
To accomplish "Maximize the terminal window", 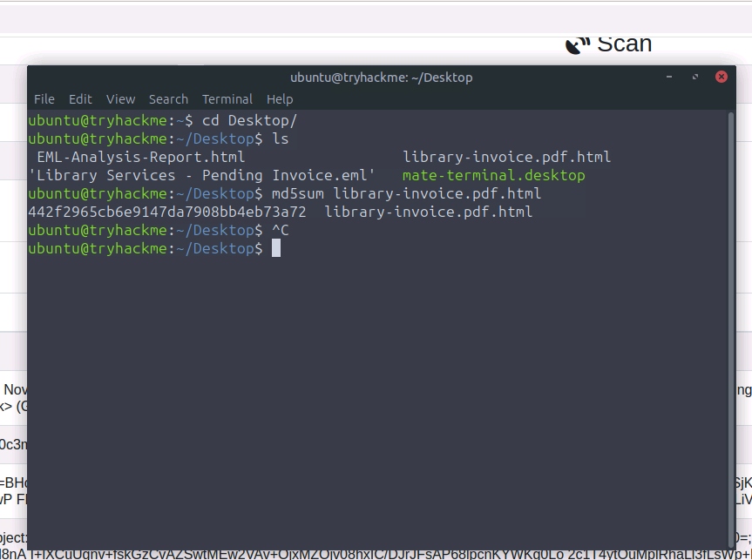I will (x=695, y=77).
